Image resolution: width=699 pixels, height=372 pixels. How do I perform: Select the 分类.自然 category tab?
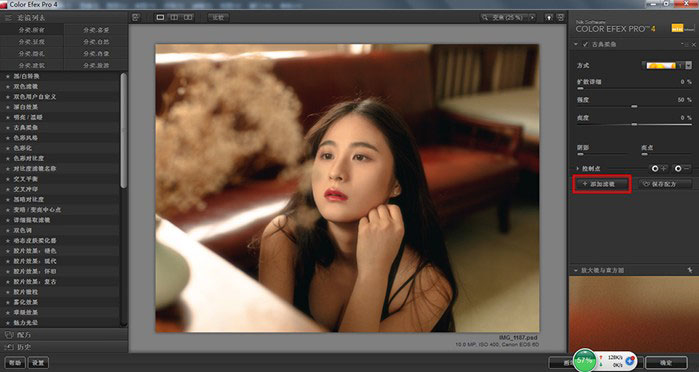click(96, 41)
